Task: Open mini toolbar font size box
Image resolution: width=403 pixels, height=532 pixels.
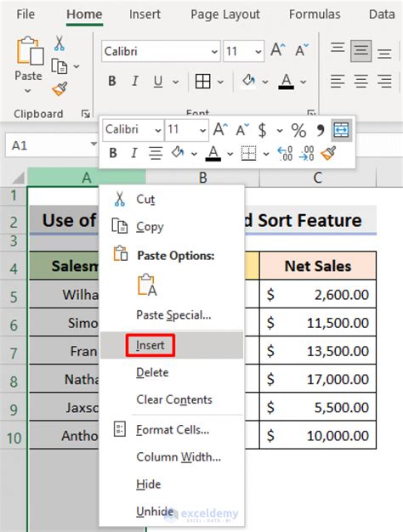Action: pyautogui.click(x=186, y=130)
